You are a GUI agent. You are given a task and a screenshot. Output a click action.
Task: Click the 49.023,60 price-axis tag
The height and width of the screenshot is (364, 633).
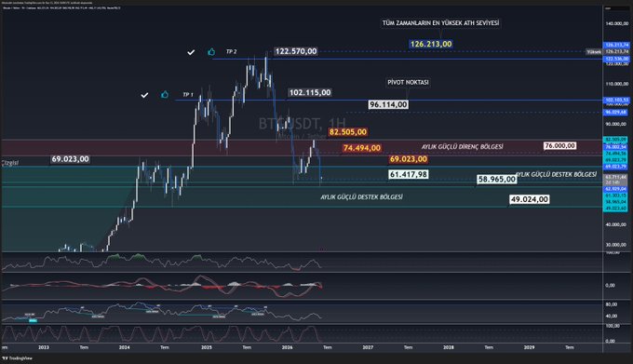(615, 209)
